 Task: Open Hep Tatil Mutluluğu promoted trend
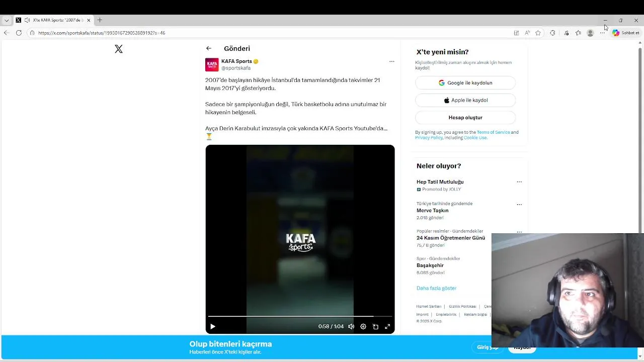[x=440, y=182]
